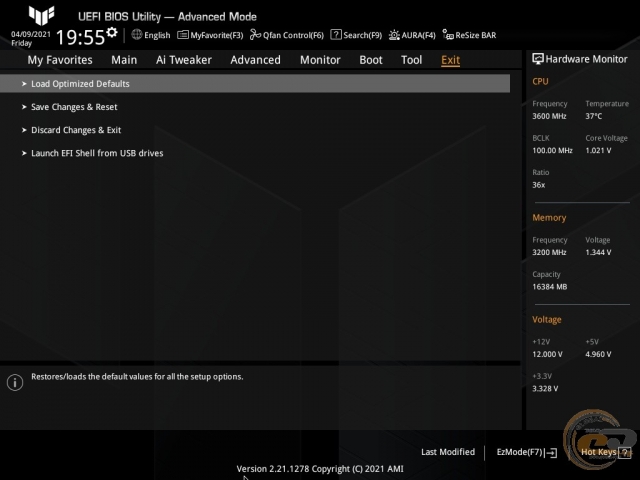The height and width of the screenshot is (480, 640).
Task: Open Qfan Control(F6)
Action: click(293, 36)
